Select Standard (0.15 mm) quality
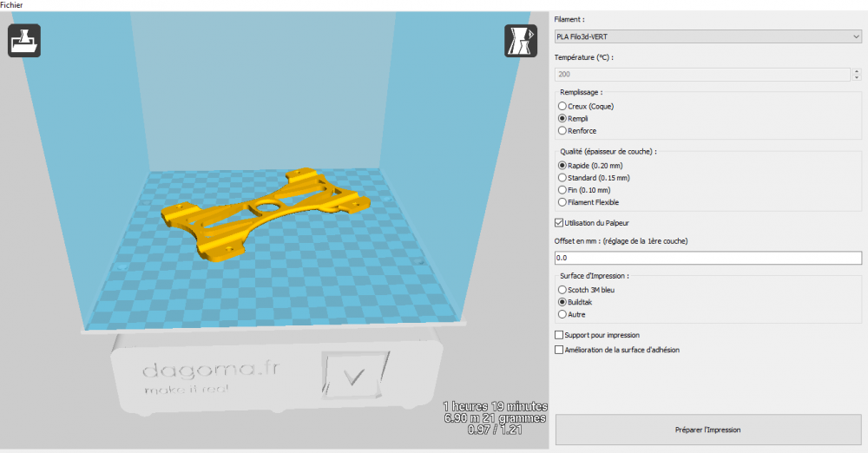868x453 pixels. coord(594,178)
